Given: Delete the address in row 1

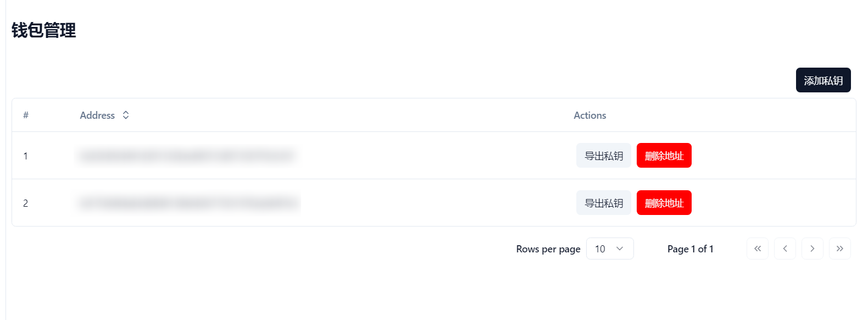Looking at the screenshot, I should coord(664,156).
